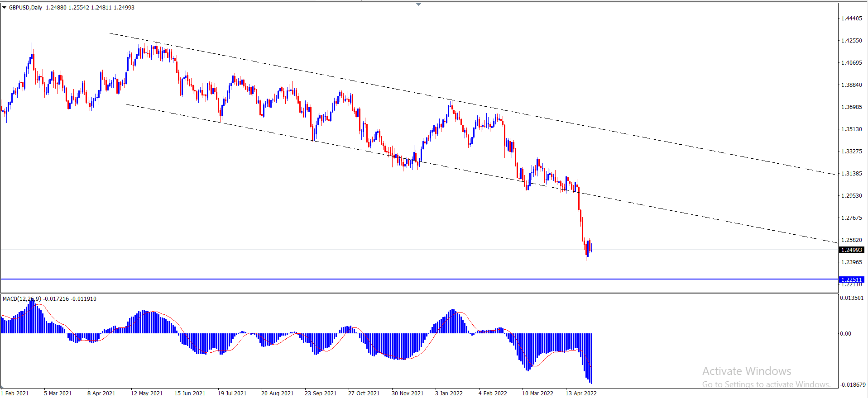Viewport: 868px width, 398px height.
Task: Click the 4 Feb 2022 date label
Action: pyautogui.click(x=493, y=393)
